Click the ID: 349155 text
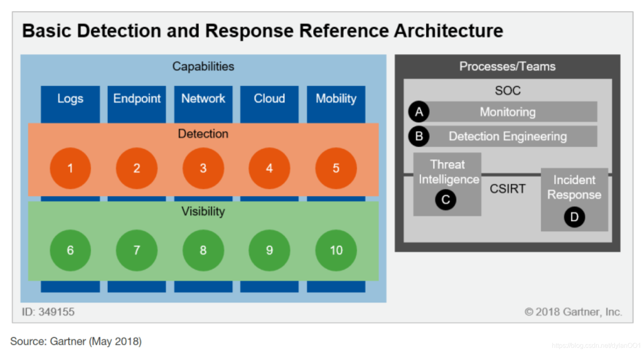Screen dimensions: 644x353 [x=48, y=312]
